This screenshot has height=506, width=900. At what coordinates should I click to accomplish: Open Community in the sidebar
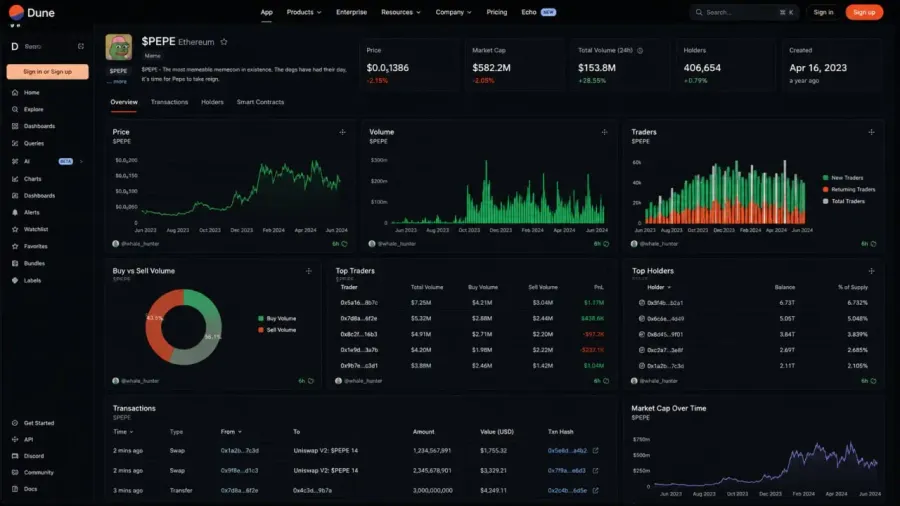tap(33, 473)
